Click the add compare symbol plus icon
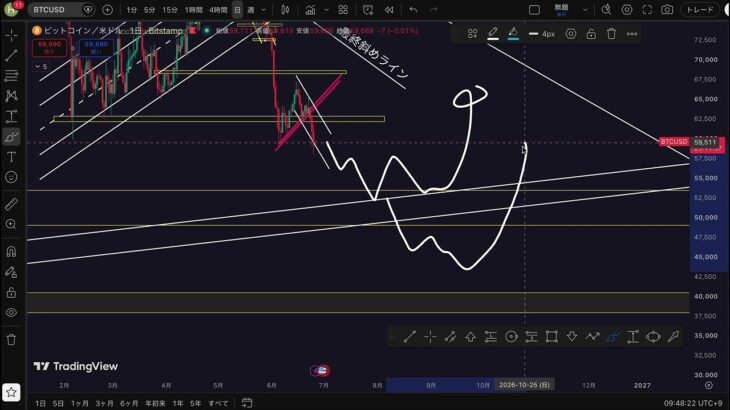This screenshot has height=410, width=730. point(108,10)
